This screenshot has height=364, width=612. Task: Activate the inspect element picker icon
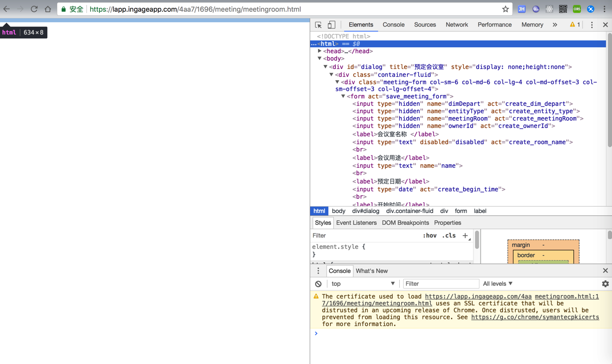[319, 25]
